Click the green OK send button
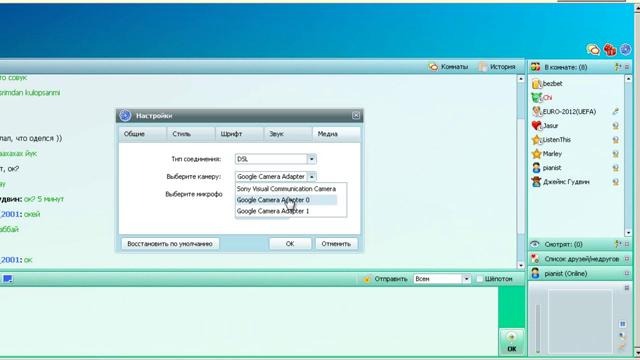Screen dimensions: 640x360 [511, 342]
